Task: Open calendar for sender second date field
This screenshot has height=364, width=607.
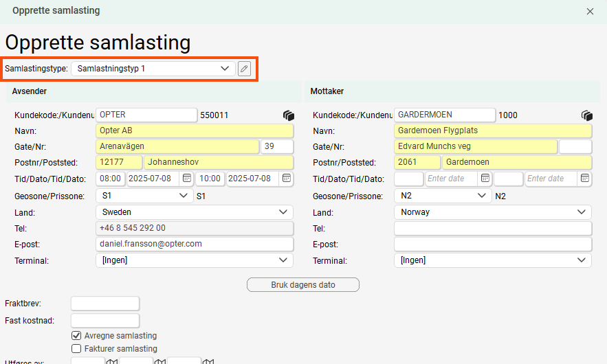Action: point(287,179)
